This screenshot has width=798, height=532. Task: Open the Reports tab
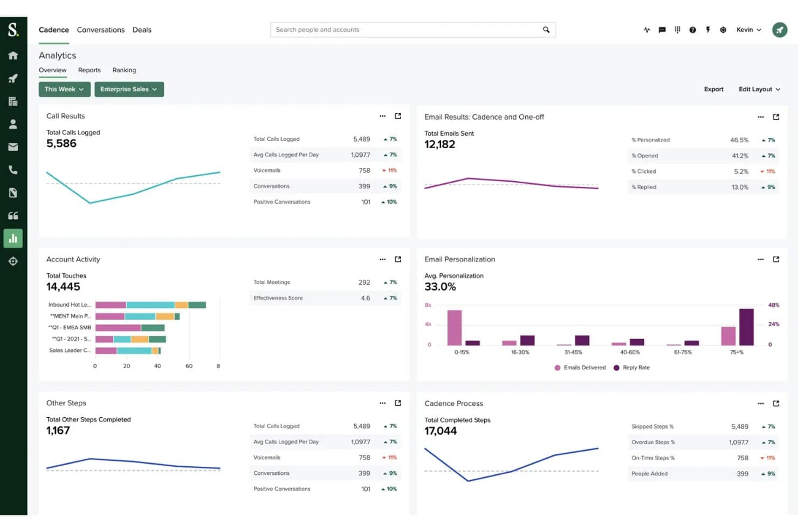tap(90, 70)
